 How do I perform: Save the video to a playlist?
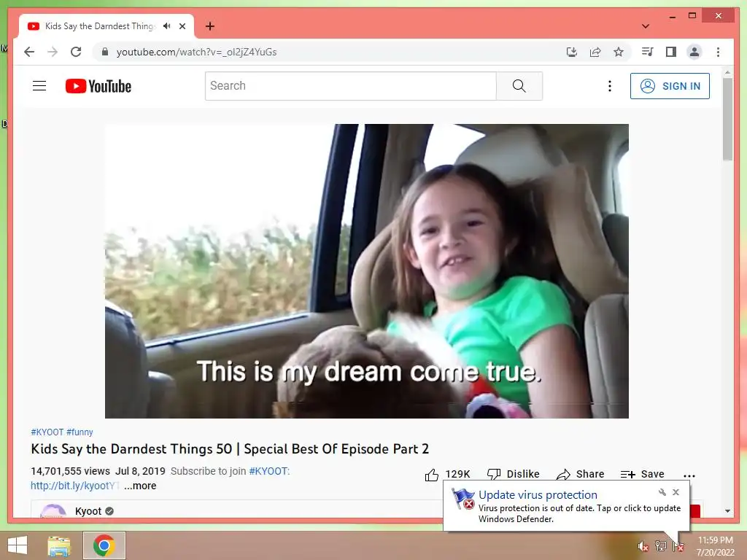[x=642, y=474]
